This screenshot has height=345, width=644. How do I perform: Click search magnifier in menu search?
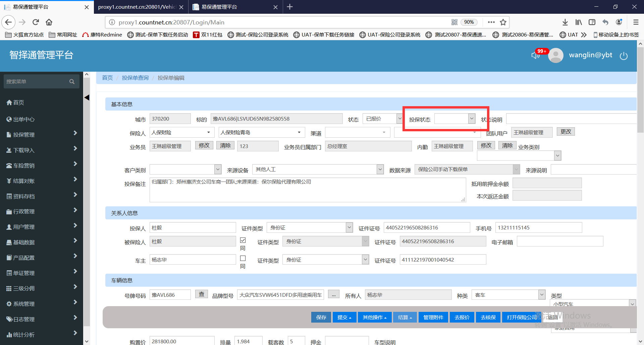coord(72,81)
